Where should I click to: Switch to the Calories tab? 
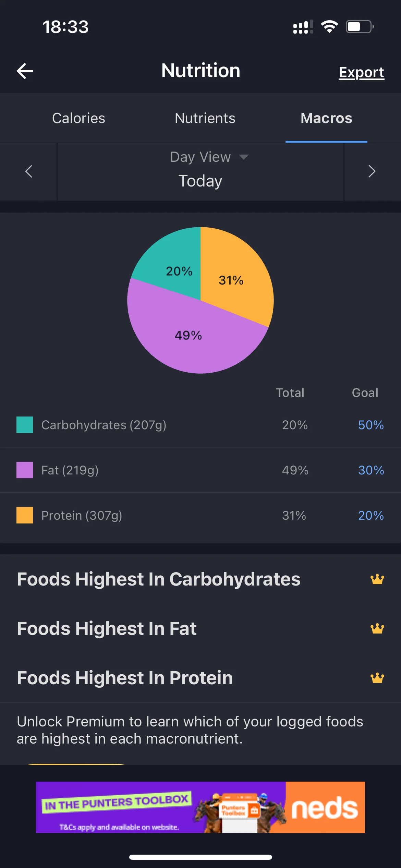pyautogui.click(x=78, y=118)
